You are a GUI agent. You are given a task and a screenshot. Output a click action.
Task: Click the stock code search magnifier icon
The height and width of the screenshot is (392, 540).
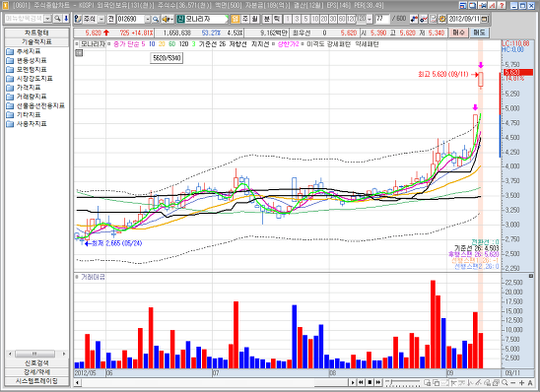156,19
